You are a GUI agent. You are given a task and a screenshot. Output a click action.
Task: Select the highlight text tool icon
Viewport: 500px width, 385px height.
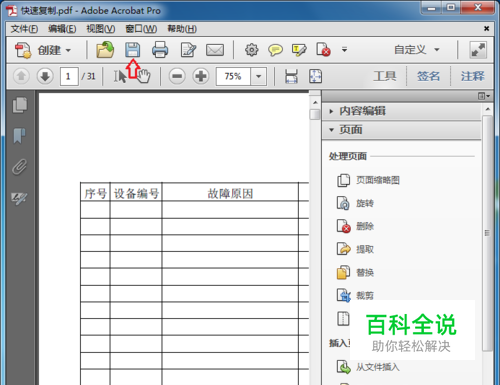(x=299, y=50)
